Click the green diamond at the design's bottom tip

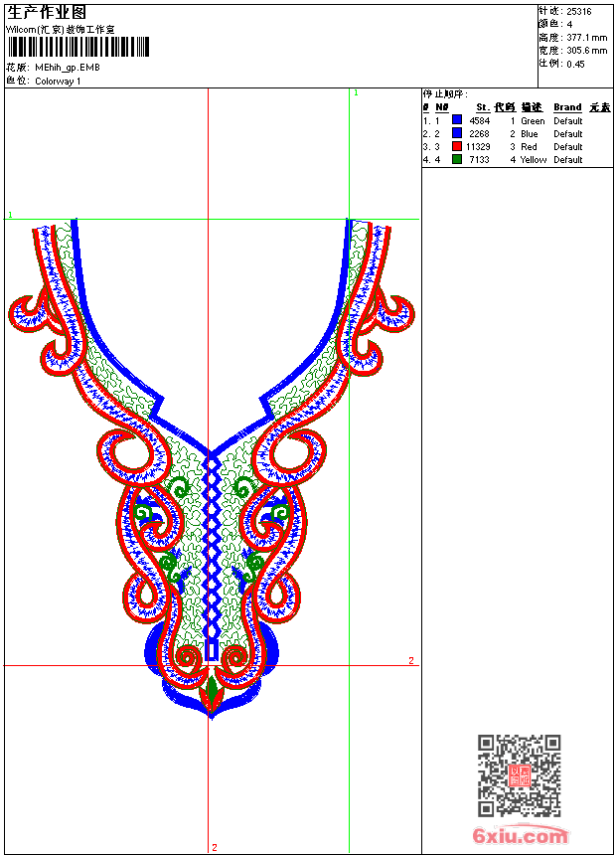click(x=212, y=688)
